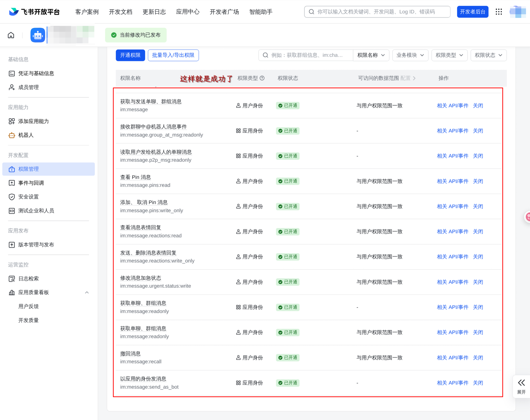The height and width of the screenshot is (420, 530).
Task: Collapse the 应用质量看板 section
Action: (86, 293)
